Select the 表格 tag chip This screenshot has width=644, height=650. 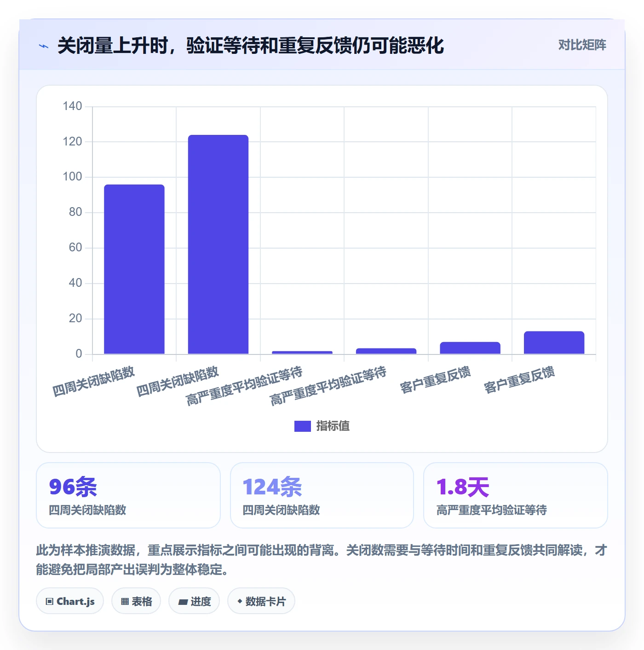coord(136,601)
